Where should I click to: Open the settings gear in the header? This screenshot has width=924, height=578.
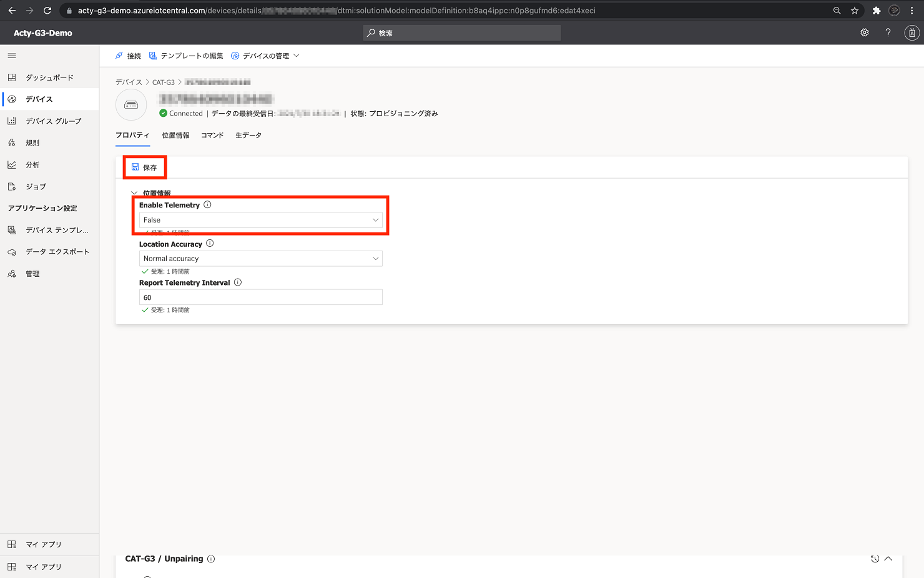coord(865,32)
